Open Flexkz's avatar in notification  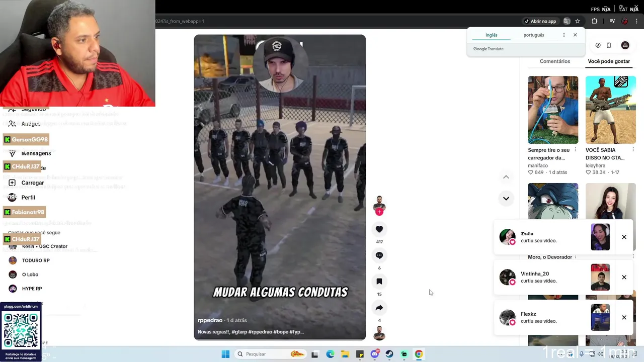pyautogui.click(x=507, y=317)
